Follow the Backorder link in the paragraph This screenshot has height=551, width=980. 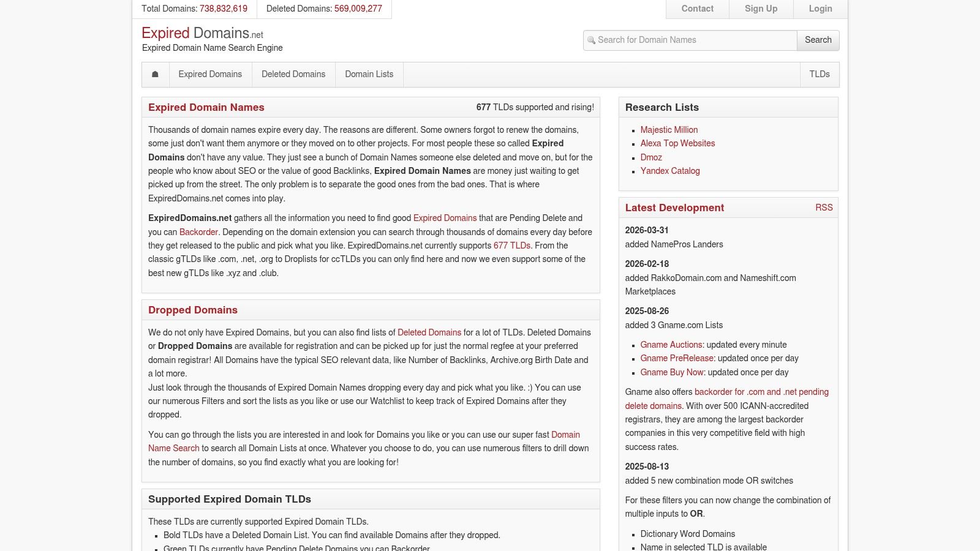(198, 232)
